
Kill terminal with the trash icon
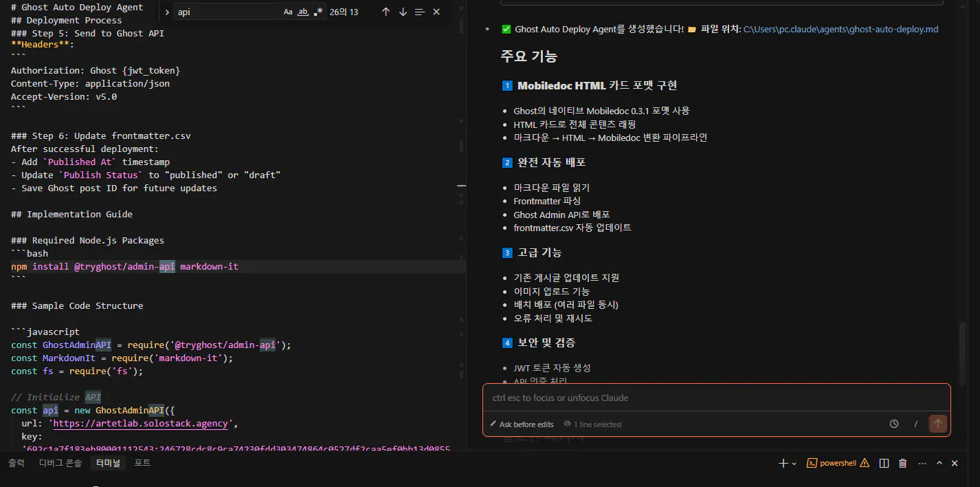point(903,464)
